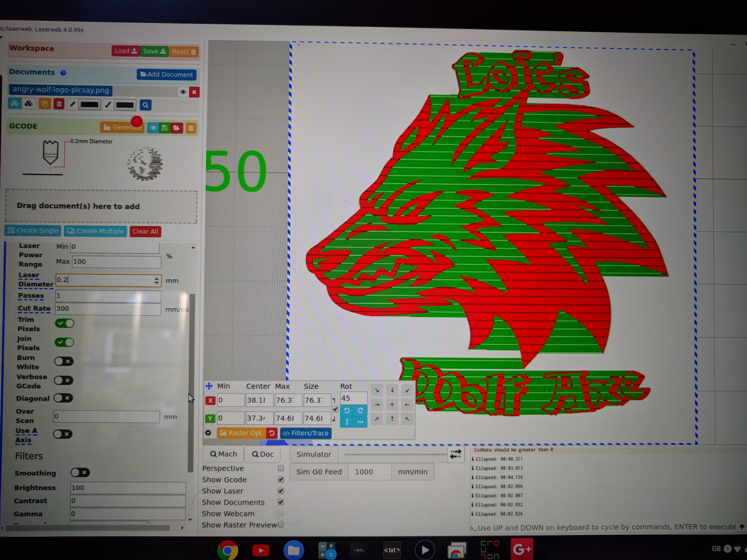
Task: Click the Generate GCODE button
Action: [x=122, y=127]
